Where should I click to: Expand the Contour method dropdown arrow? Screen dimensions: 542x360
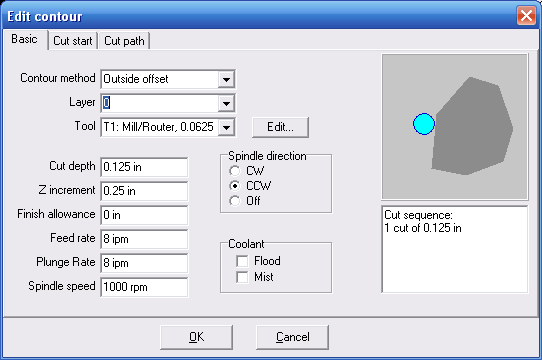pyautogui.click(x=226, y=79)
